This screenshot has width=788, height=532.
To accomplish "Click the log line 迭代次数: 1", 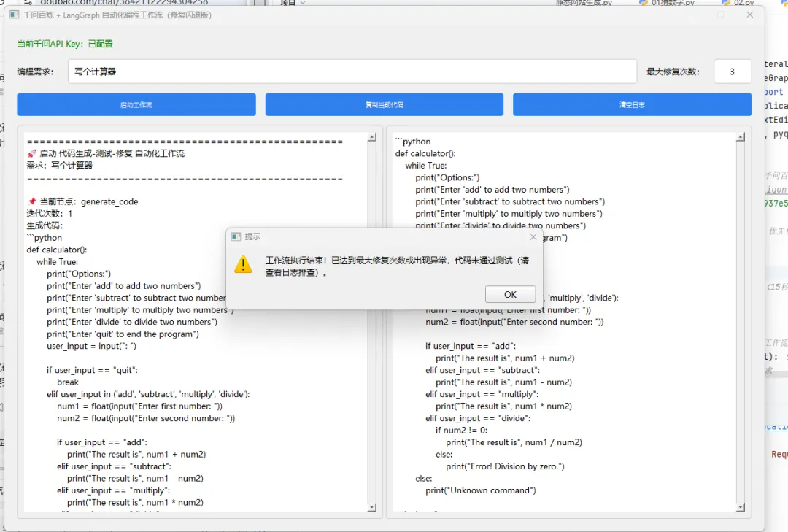I will pos(50,214).
